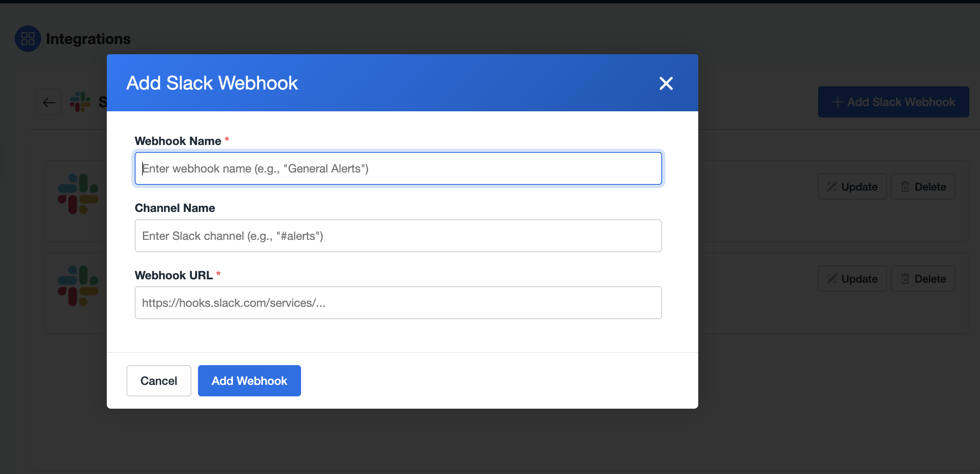Click the Webhook URL label
980x474 pixels.
click(174, 275)
